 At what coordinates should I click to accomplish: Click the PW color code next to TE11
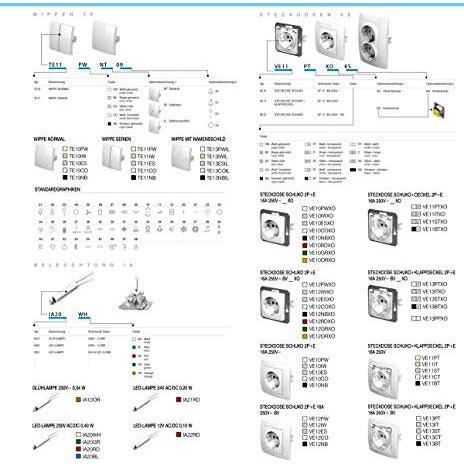point(83,65)
